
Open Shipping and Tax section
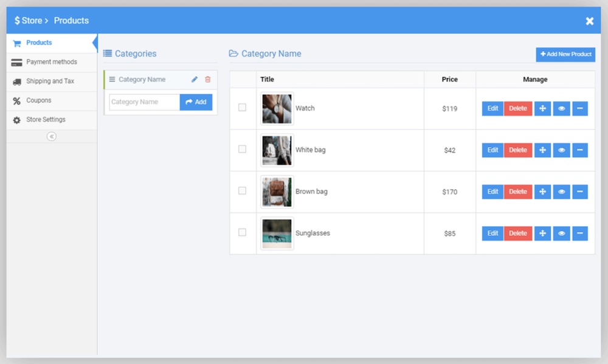coord(52,81)
